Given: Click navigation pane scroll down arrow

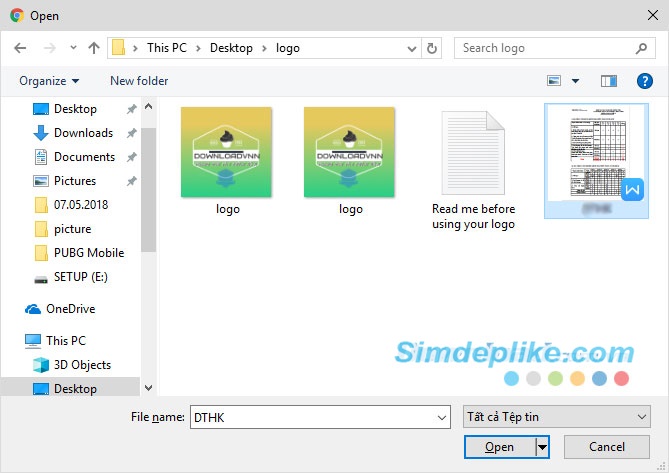Looking at the screenshot, I should click(148, 388).
